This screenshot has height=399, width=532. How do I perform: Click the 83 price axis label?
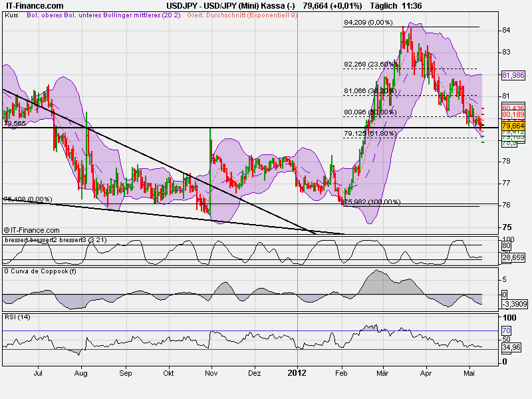click(x=506, y=53)
